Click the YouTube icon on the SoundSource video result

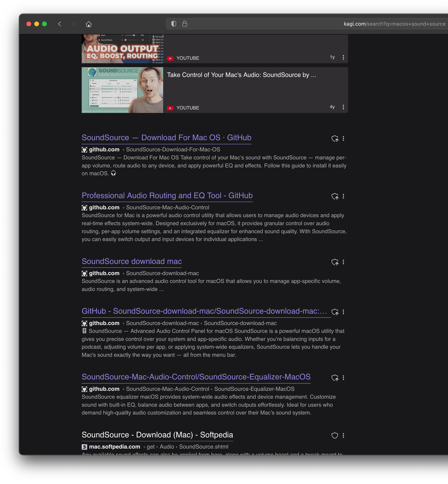point(170,108)
